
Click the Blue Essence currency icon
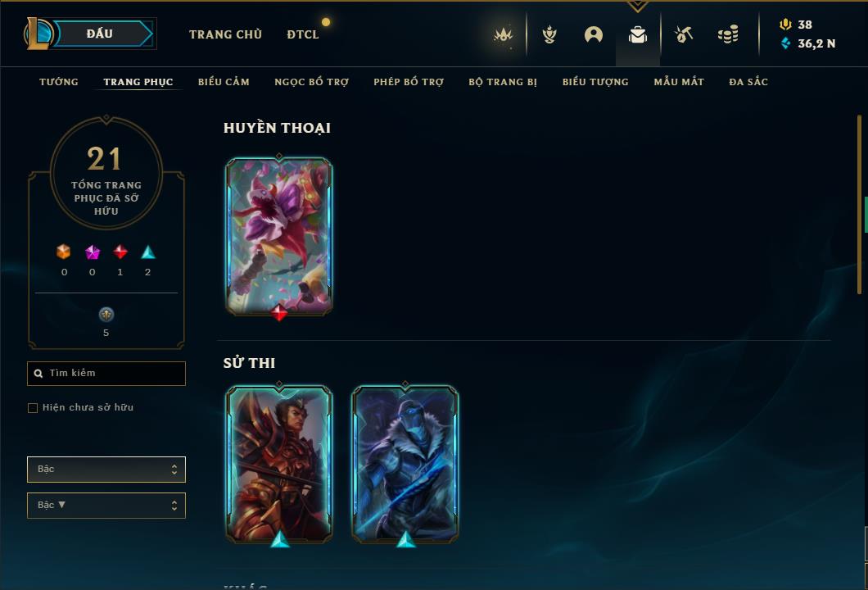[785, 43]
